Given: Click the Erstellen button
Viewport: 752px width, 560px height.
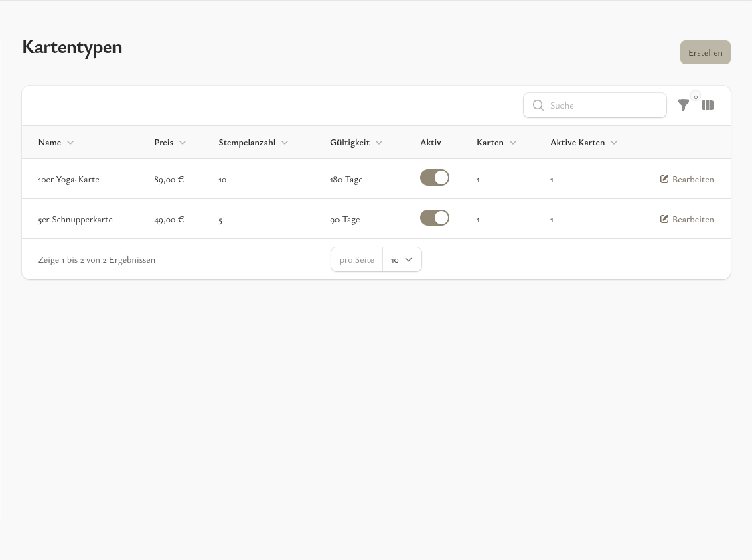Looking at the screenshot, I should coord(705,52).
